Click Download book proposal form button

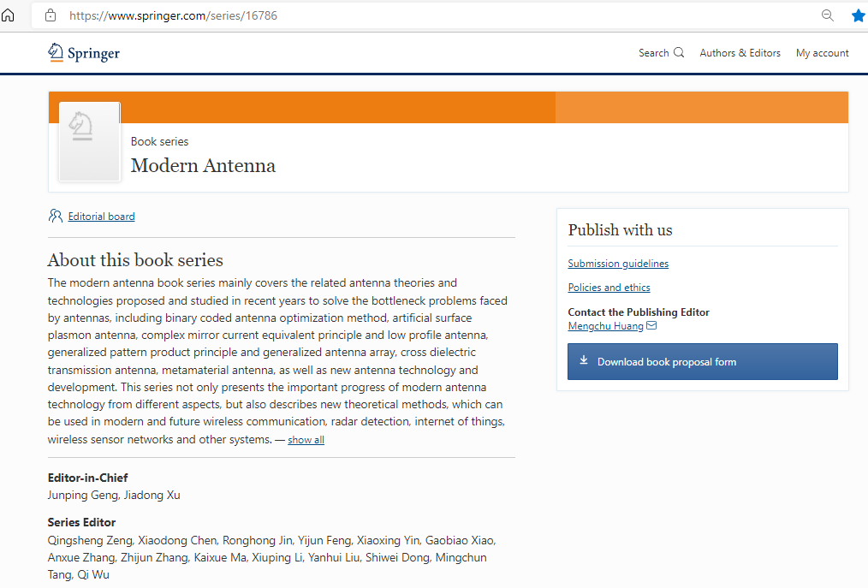[x=703, y=361]
